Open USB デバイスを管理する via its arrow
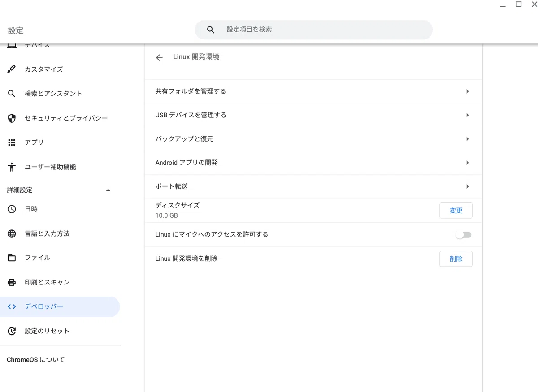Viewport: 538px width, 392px height. (468, 115)
